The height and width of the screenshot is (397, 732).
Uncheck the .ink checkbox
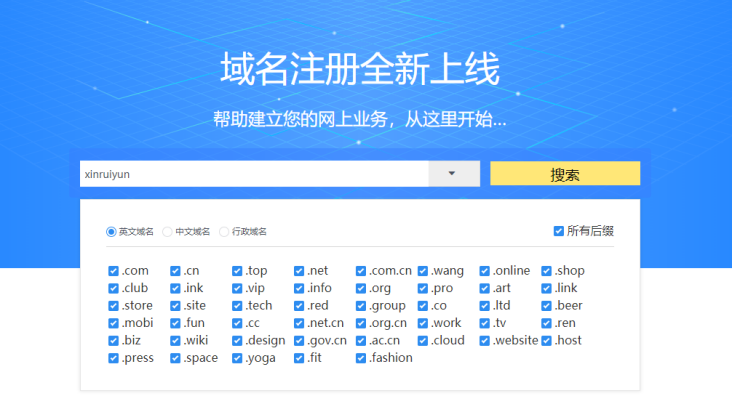pyautogui.click(x=175, y=288)
